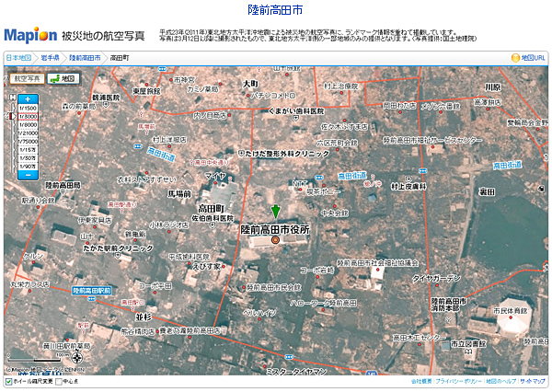This screenshot has width=552, height=392.
Task: Enable the 中心点 checkbox
Action: click(x=60, y=380)
